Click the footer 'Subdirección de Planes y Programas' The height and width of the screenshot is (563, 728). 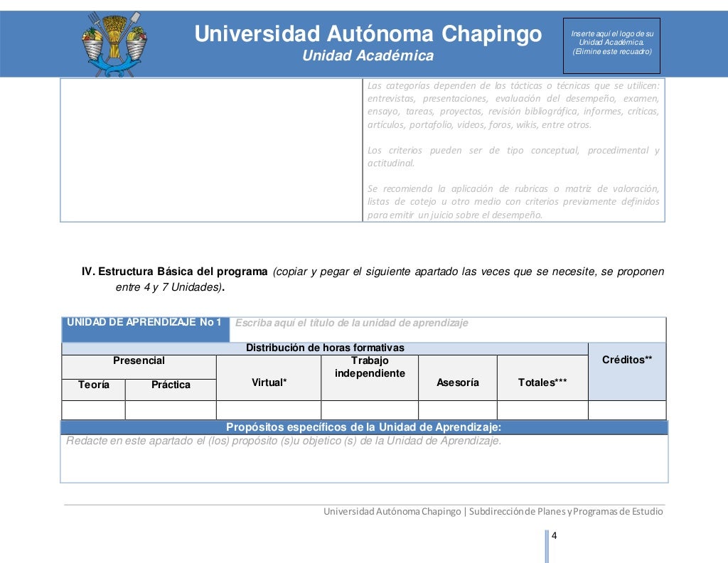click(566, 512)
